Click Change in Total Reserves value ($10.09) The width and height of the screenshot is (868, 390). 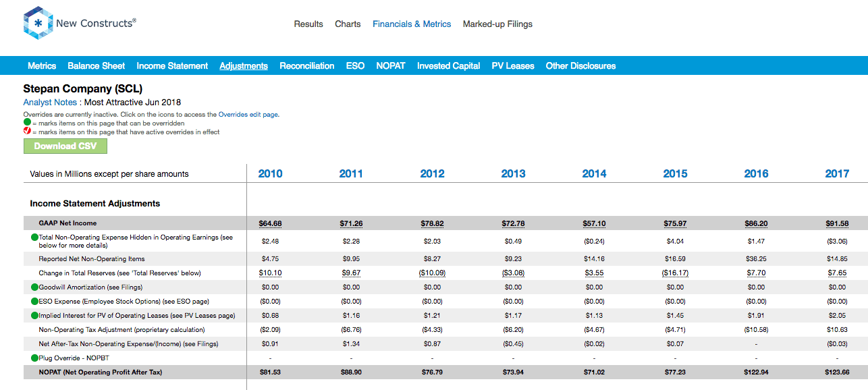coord(432,273)
